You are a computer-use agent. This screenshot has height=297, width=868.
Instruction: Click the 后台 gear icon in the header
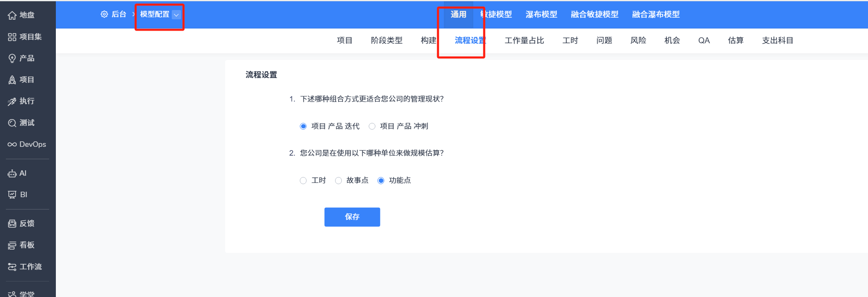tap(104, 14)
